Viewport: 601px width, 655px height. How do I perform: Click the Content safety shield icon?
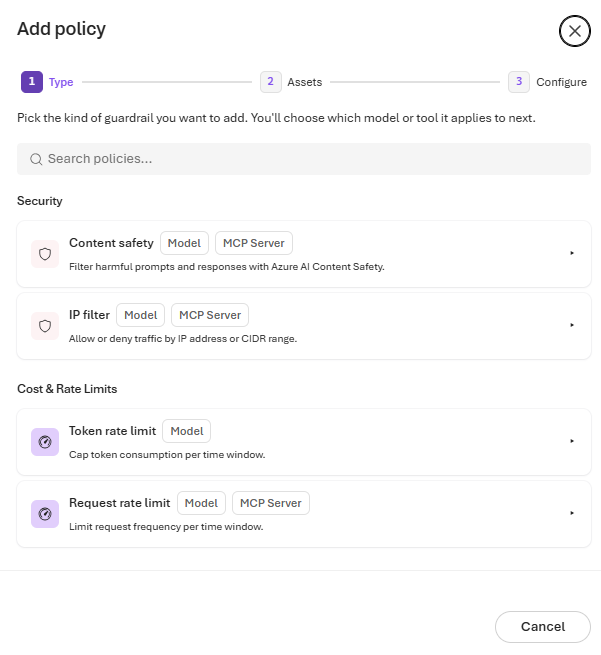[45, 254]
